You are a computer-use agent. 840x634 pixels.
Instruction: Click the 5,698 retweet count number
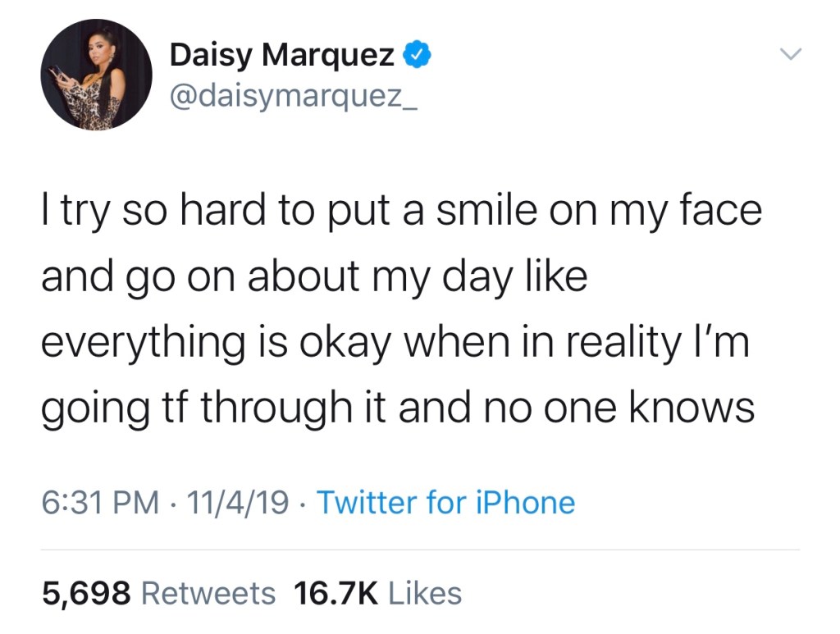tap(86, 592)
